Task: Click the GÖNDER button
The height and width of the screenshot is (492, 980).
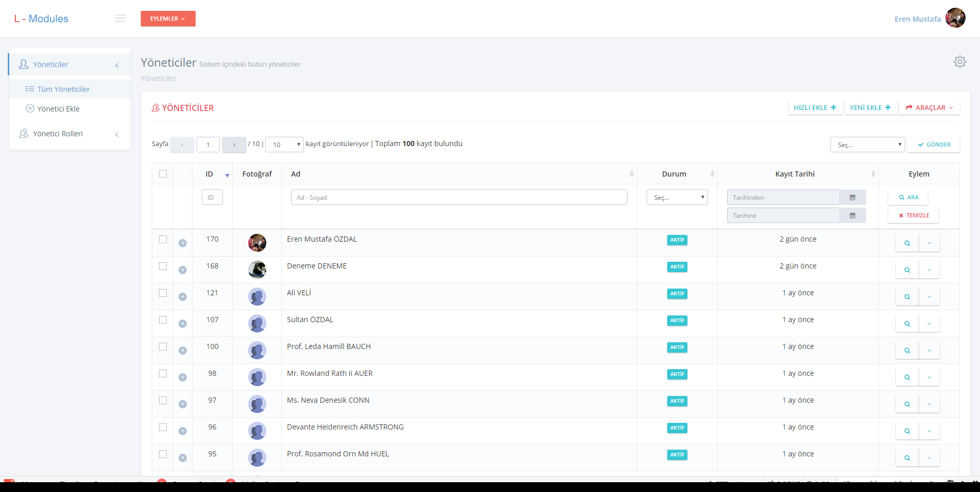Action: tap(934, 145)
